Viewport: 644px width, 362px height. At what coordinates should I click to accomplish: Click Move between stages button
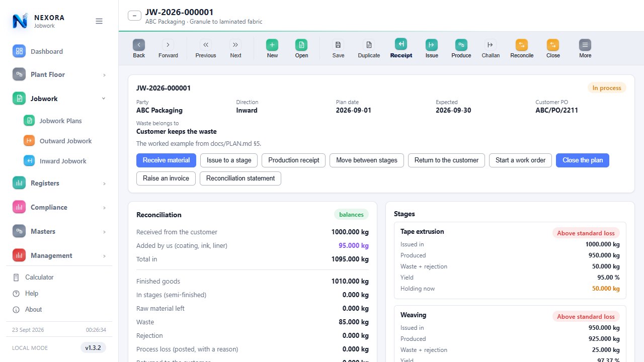coord(367,160)
